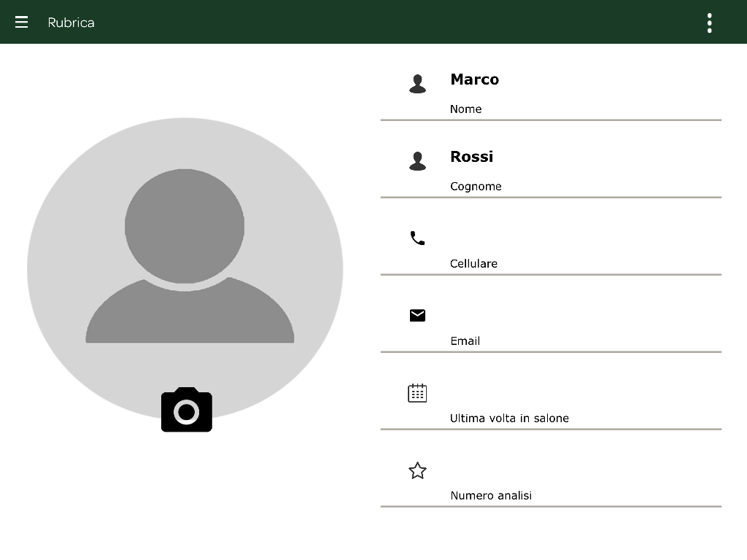Open the three-dot overflow menu

coord(709,23)
